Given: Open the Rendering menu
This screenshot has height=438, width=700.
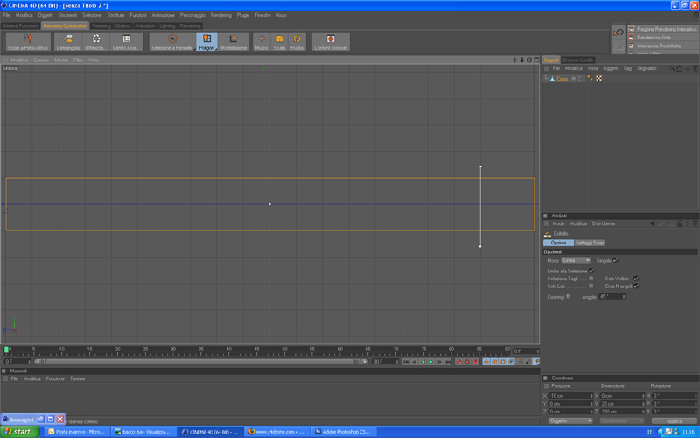Looking at the screenshot, I should click(221, 15).
